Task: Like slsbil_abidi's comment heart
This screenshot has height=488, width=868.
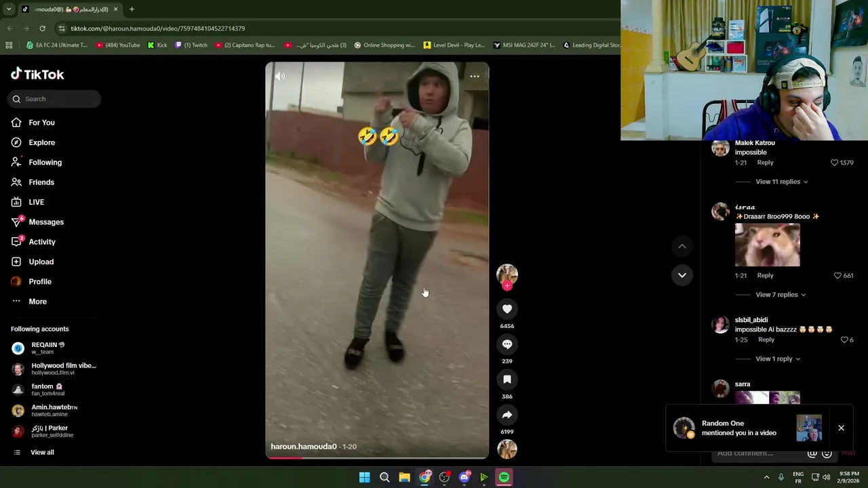Action: click(x=844, y=340)
